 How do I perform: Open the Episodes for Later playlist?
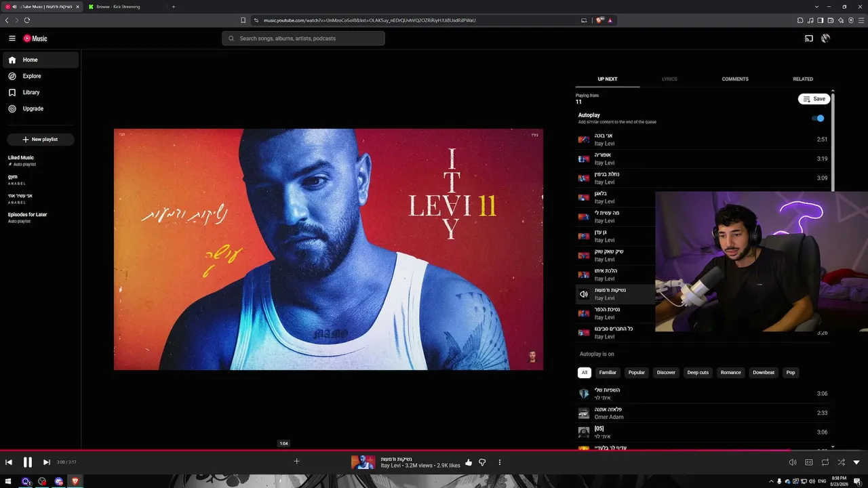coord(41,218)
